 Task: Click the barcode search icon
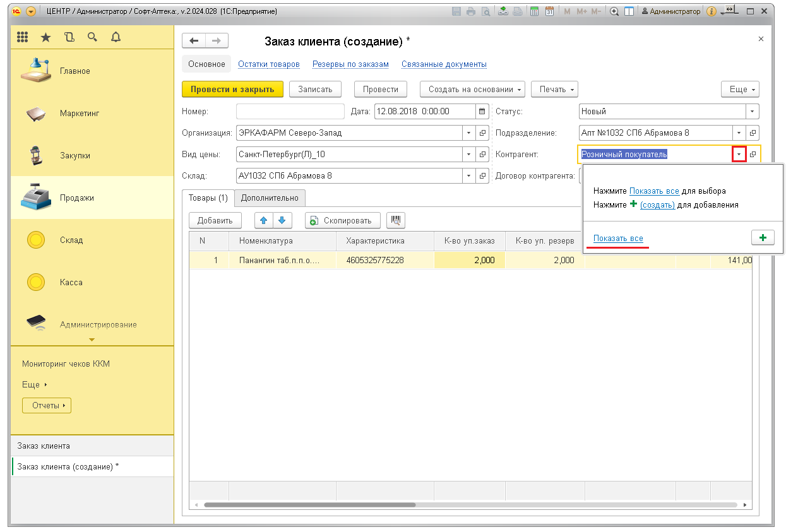click(x=396, y=220)
